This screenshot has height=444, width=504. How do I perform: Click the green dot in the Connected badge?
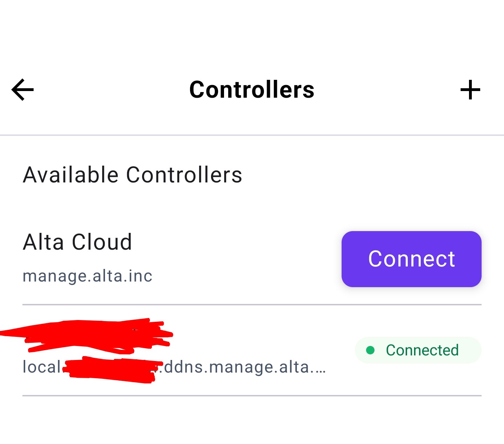[370, 350]
